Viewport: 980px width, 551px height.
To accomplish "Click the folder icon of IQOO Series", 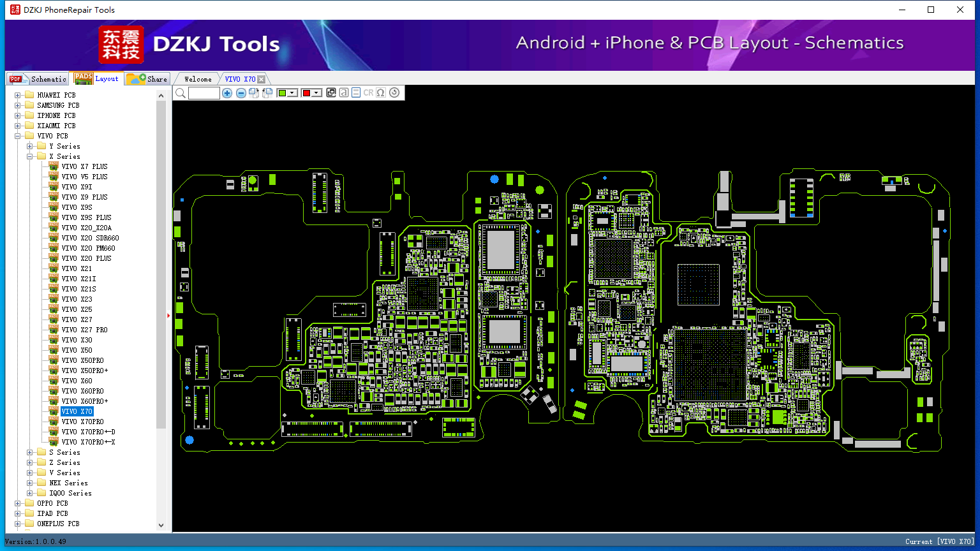I will tap(41, 493).
